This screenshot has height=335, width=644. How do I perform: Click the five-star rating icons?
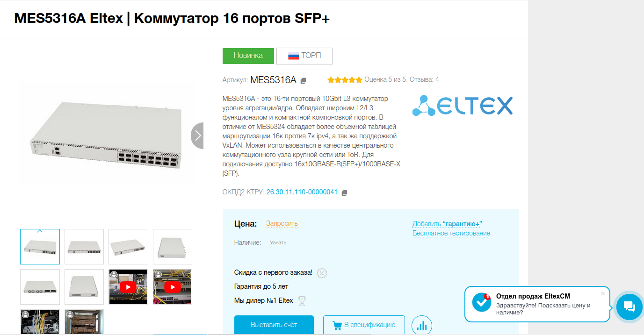(345, 80)
